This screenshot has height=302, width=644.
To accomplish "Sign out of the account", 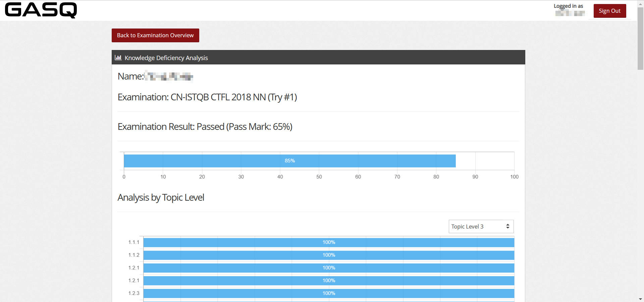I will pyautogui.click(x=609, y=11).
